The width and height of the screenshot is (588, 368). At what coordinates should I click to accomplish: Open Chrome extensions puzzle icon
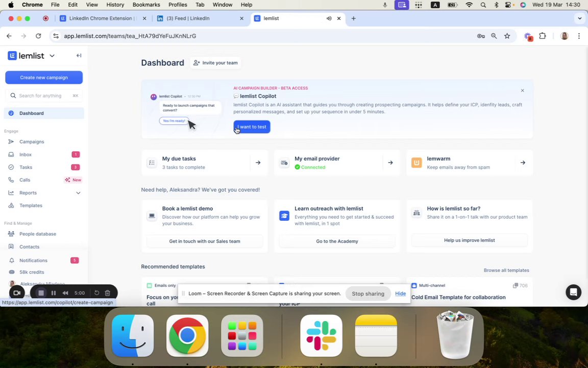tap(542, 36)
